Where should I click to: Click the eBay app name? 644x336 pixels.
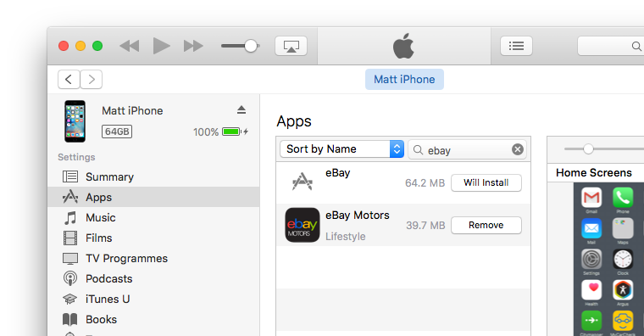coord(337,173)
